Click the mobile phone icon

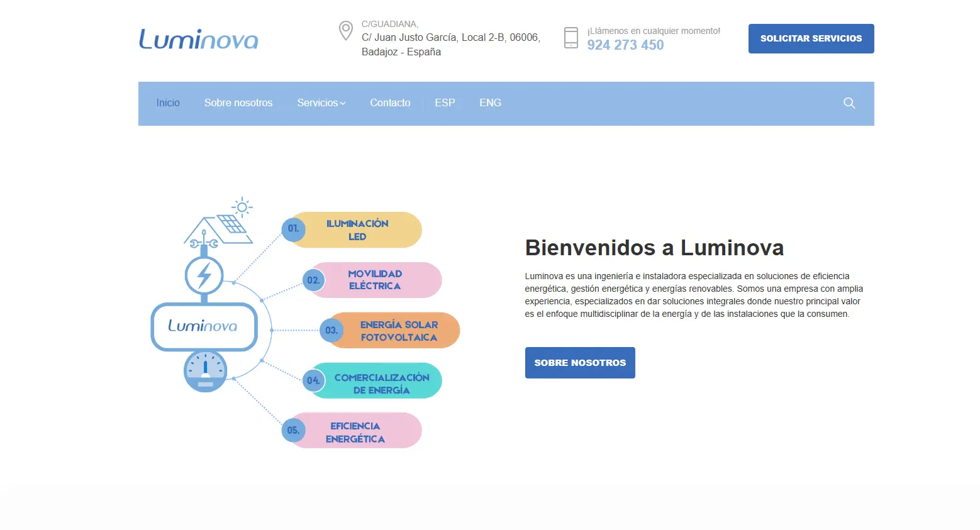[x=571, y=38]
